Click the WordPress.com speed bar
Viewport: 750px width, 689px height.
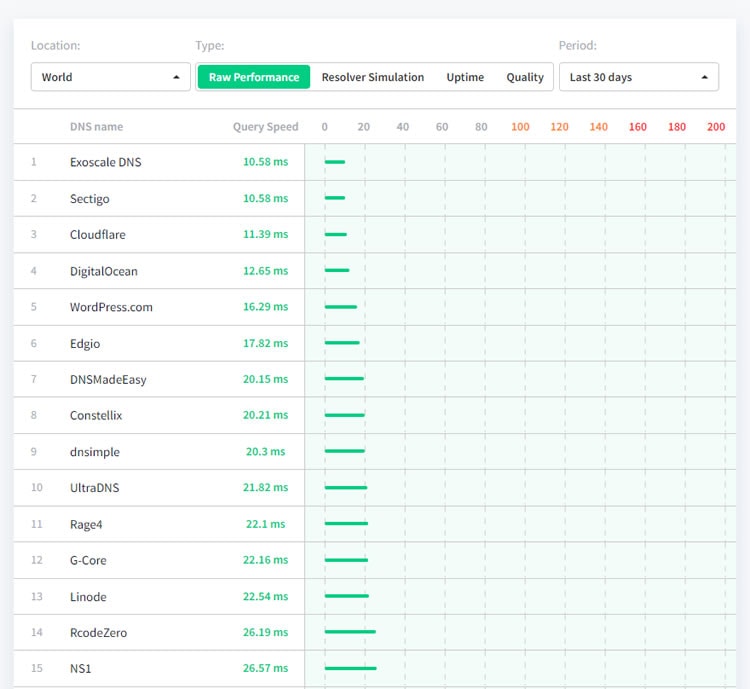341,307
